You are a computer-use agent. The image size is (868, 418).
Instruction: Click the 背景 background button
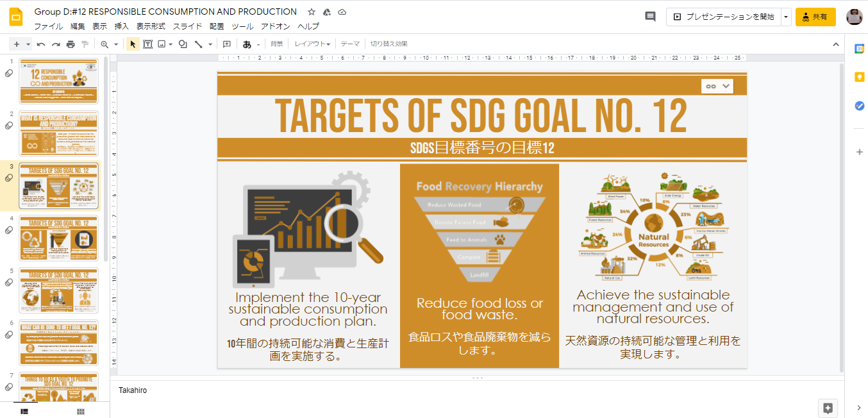point(276,44)
